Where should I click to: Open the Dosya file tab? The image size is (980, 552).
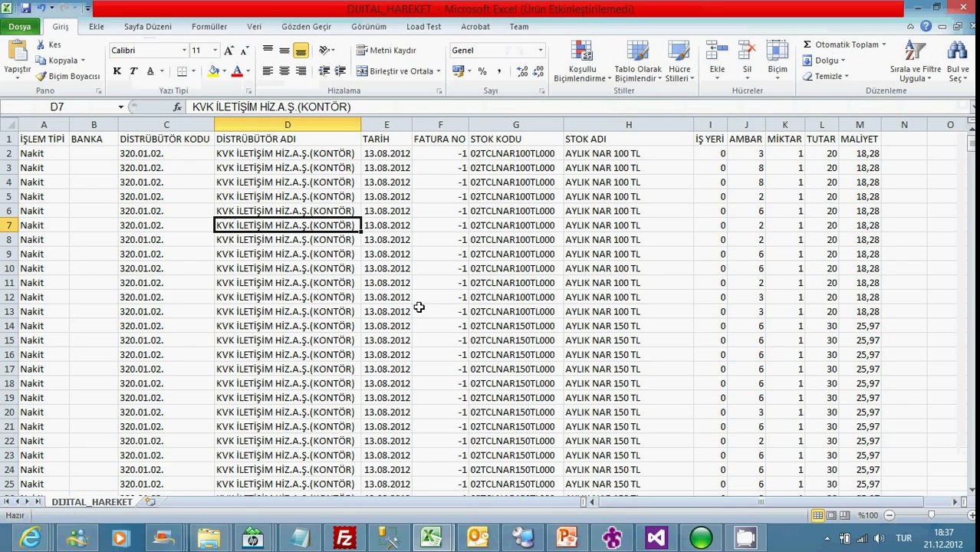coord(20,26)
